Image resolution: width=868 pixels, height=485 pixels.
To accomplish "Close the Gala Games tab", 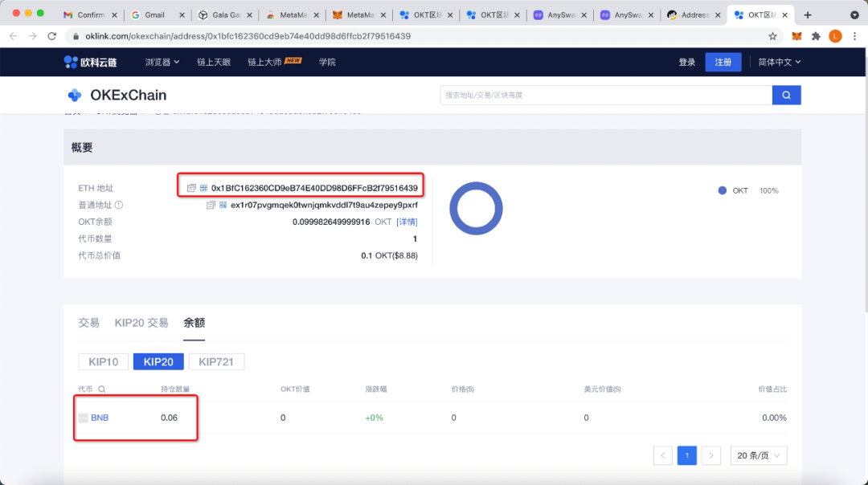I will tap(249, 15).
